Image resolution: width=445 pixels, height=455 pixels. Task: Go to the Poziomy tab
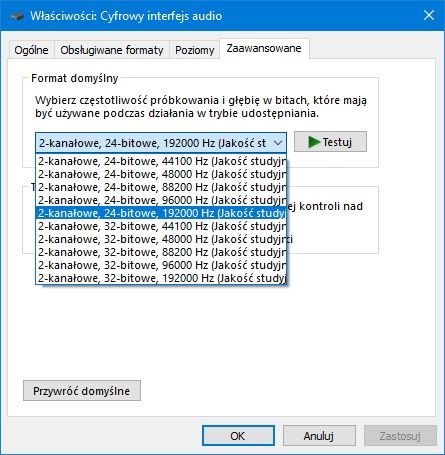point(194,50)
